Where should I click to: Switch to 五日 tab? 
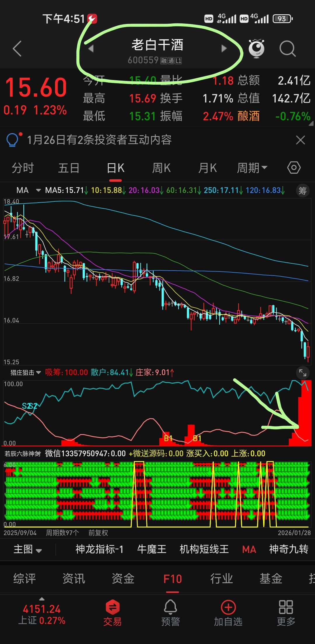(69, 168)
